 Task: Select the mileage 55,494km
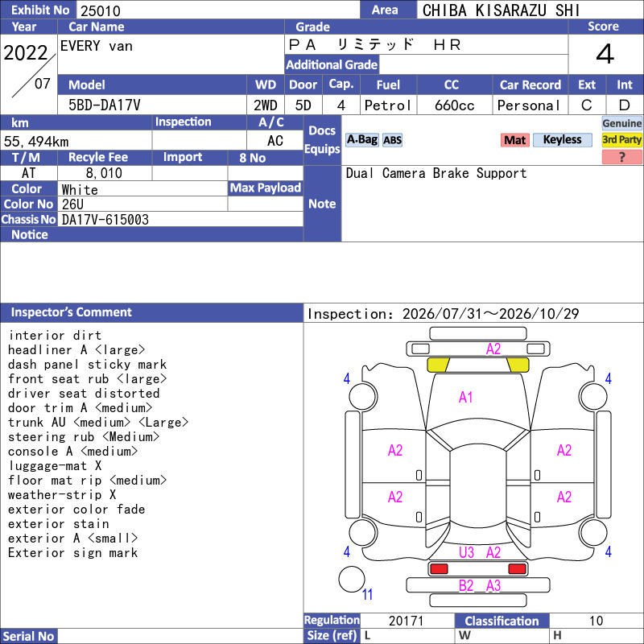(x=36, y=142)
